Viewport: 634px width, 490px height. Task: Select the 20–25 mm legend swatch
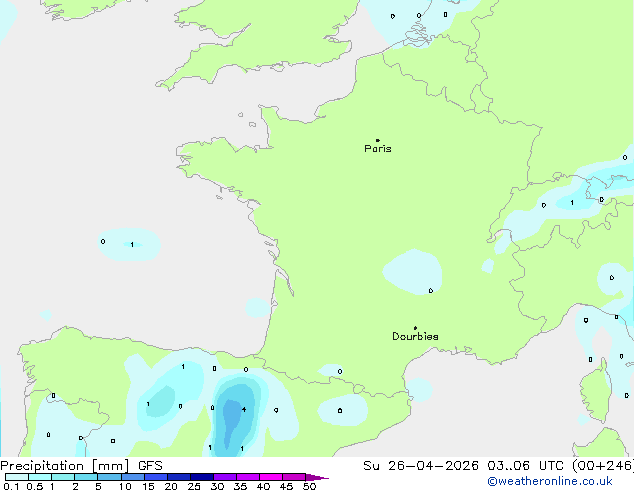(178, 477)
